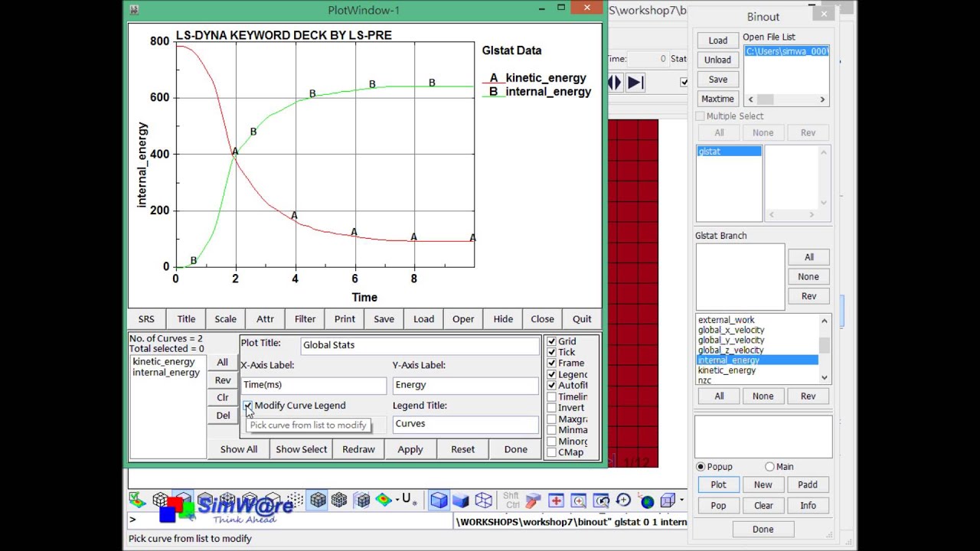Click the left arrow of the Open File List scrollbar

tap(751, 99)
